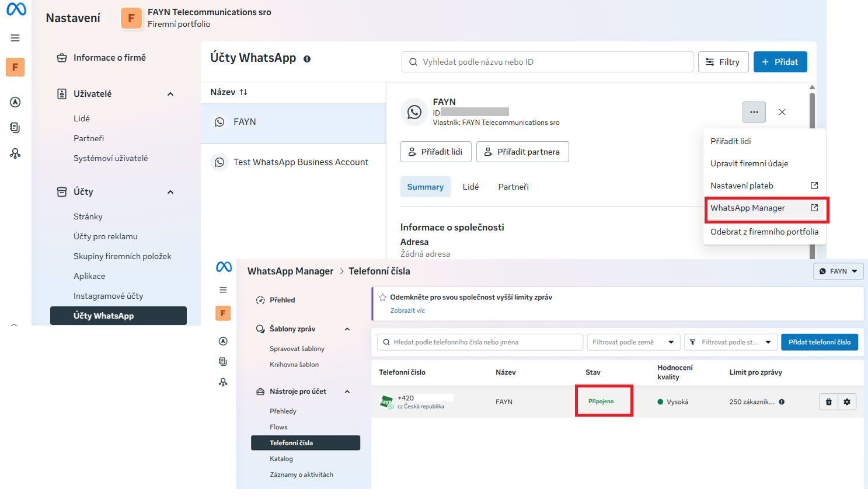
Task: Open the Filtrovat podle země dropdown
Action: tap(633, 342)
